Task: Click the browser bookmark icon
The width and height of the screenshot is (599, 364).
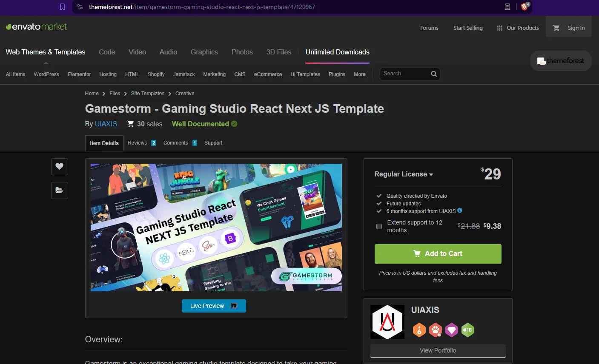Action: [63, 7]
